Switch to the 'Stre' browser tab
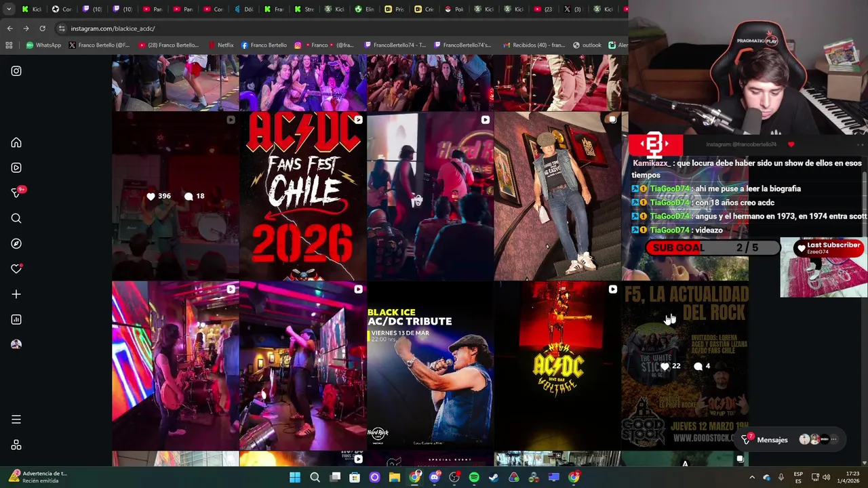Image resolution: width=868 pixels, height=488 pixels. point(304,9)
